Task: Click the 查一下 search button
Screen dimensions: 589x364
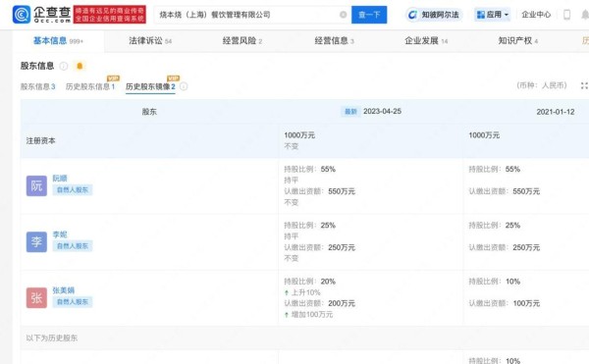Action: click(x=369, y=15)
